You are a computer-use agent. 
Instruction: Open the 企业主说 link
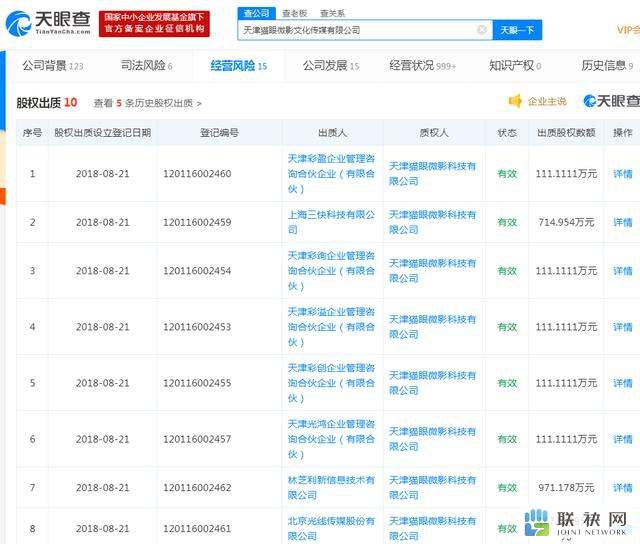(x=547, y=101)
